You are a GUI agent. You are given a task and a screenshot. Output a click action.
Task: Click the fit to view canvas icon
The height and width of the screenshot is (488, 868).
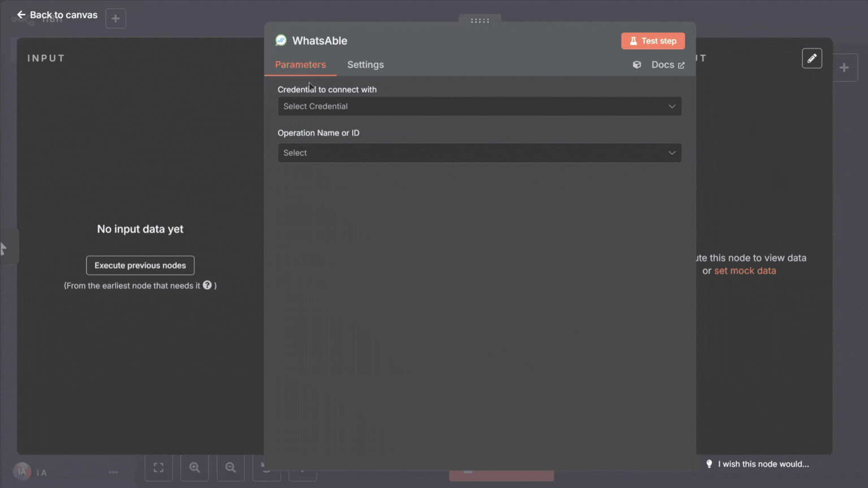pyautogui.click(x=159, y=468)
